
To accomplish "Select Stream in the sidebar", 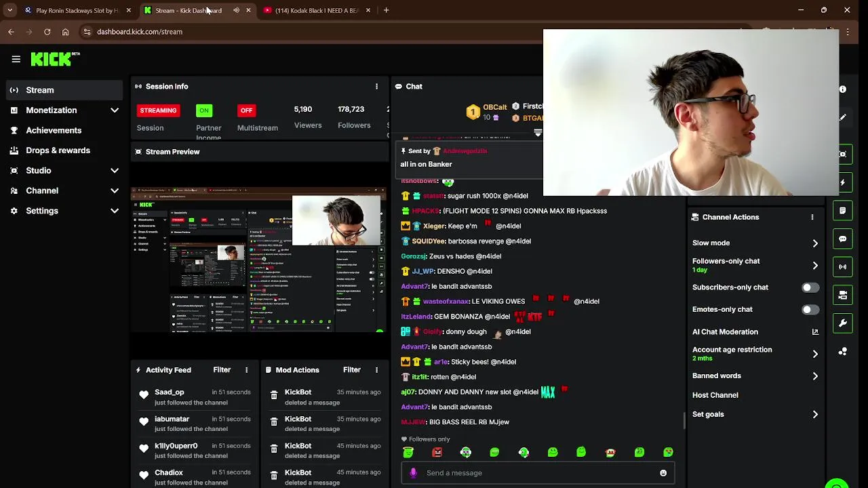I will click(x=65, y=90).
